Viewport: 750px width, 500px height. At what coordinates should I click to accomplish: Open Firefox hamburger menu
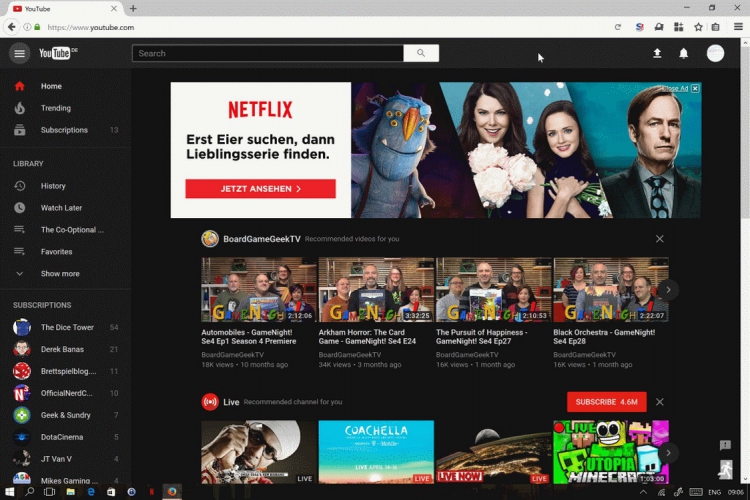[x=738, y=27]
